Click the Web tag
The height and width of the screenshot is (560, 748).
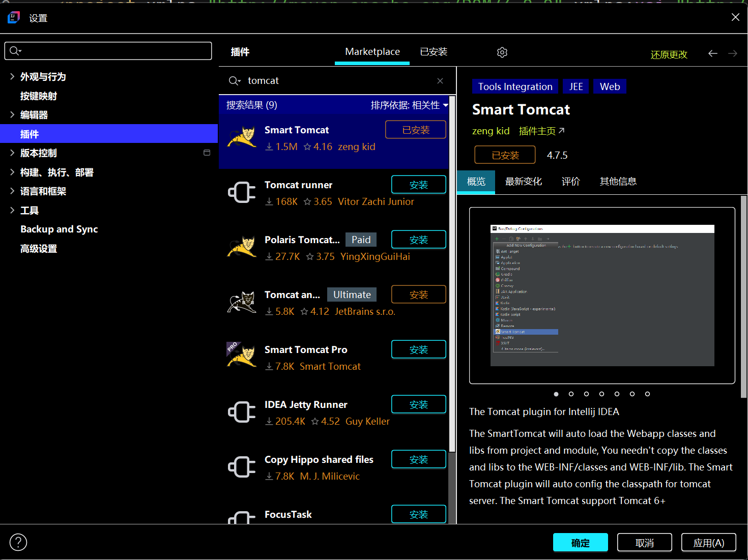[610, 86]
